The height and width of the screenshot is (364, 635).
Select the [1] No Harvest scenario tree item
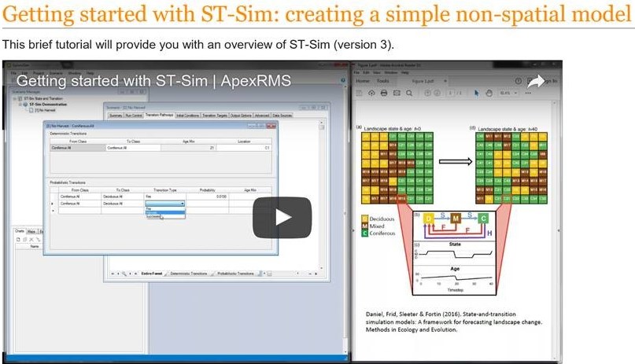[x=45, y=110]
